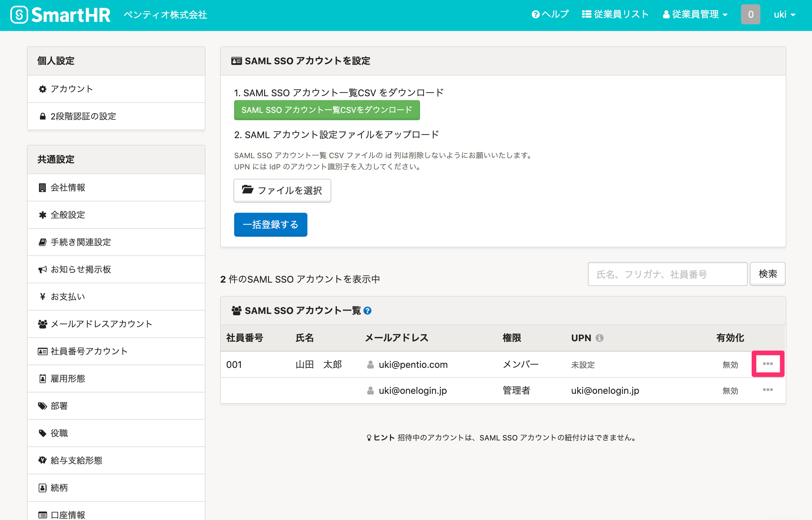This screenshot has height=520, width=812.
Task: Expand the 従業員管理 dropdown menu
Action: pyautogui.click(x=695, y=14)
